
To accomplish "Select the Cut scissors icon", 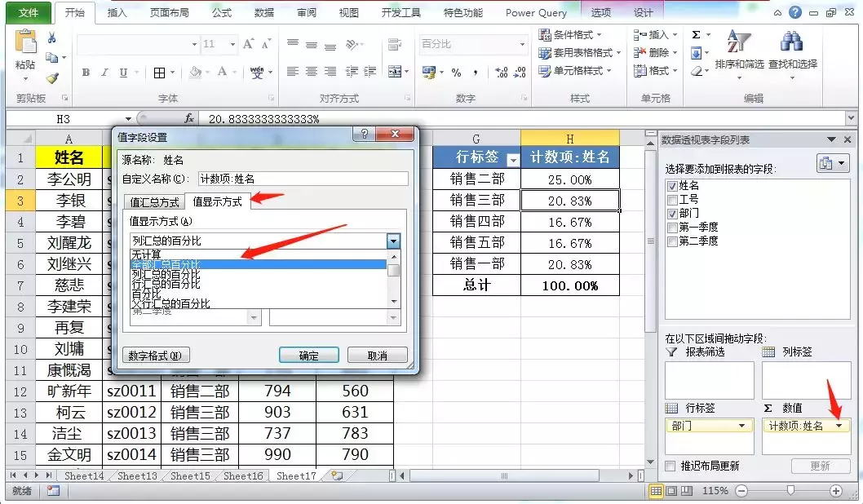I will pyautogui.click(x=51, y=38).
